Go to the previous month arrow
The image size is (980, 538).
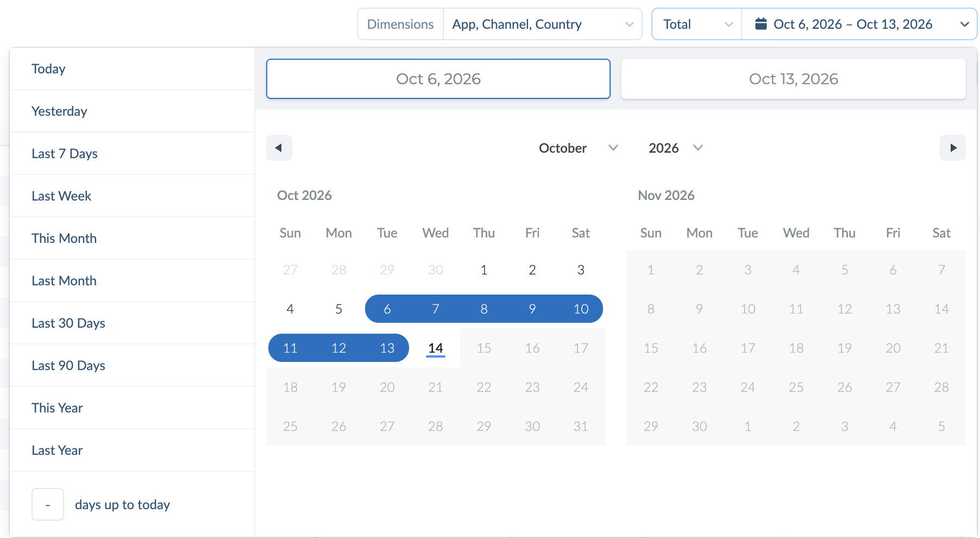tap(279, 148)
